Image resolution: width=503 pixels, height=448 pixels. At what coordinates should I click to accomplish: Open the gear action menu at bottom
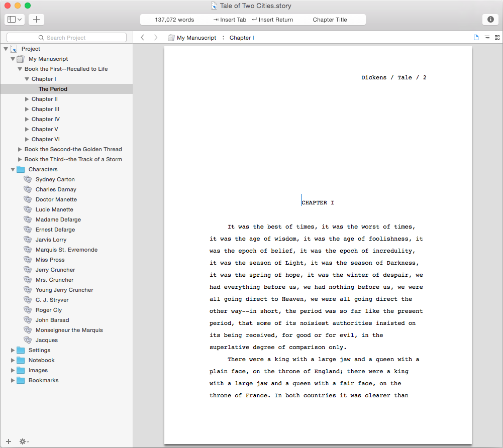(x=23, y=441)
